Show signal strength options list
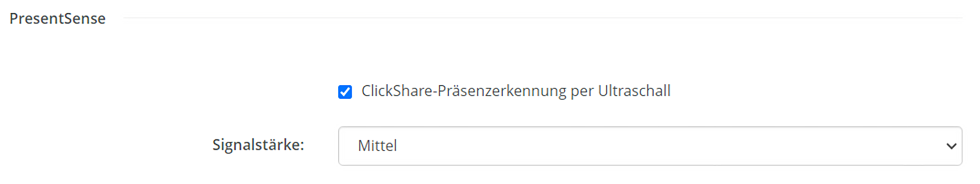The height and width of the screenshot is (184, 980). coord(650,146)
